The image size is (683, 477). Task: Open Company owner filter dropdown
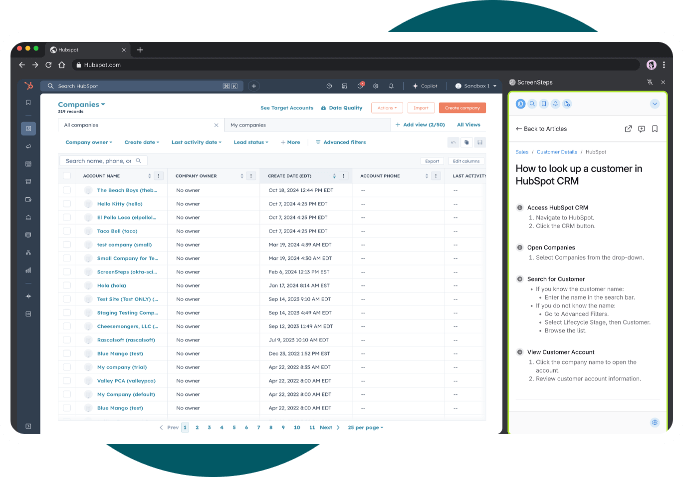89,142
